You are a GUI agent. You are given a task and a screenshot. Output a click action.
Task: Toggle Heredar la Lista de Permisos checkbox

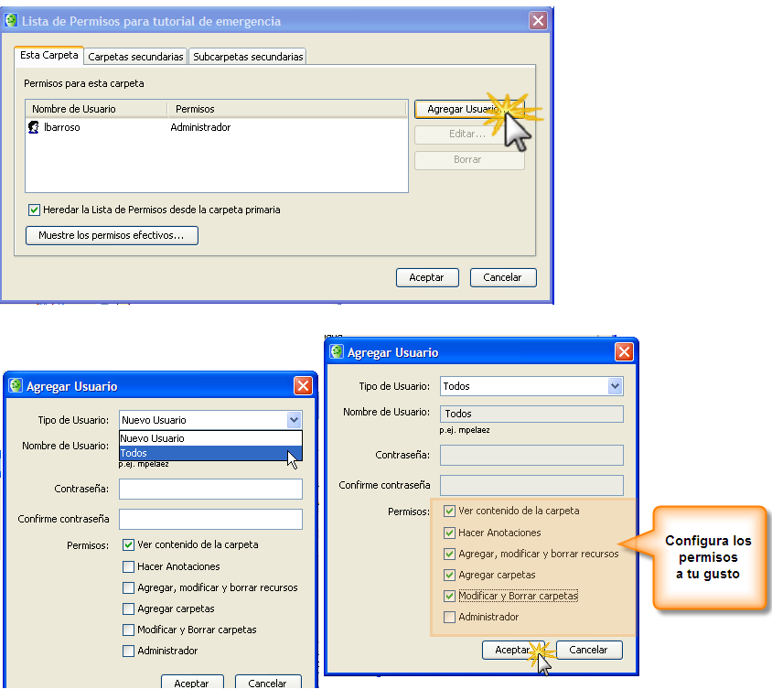point(35,210)
